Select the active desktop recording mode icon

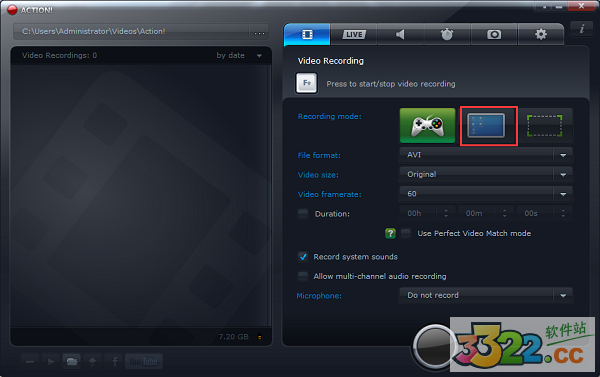click(486, 126)
